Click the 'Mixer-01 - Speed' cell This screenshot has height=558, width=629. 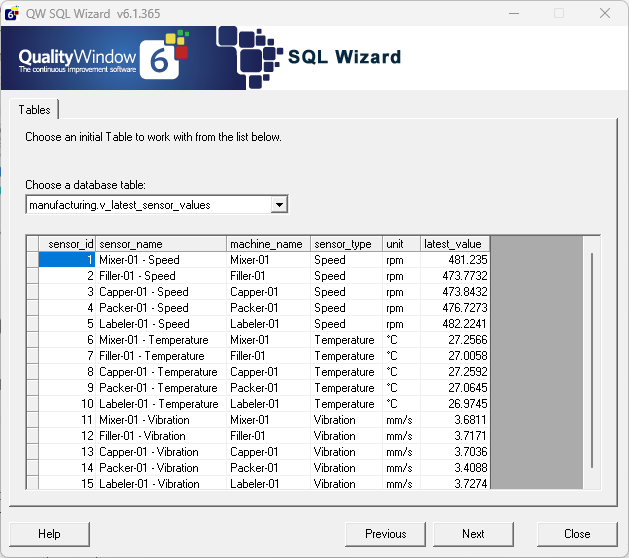click(x=161, y=260)
